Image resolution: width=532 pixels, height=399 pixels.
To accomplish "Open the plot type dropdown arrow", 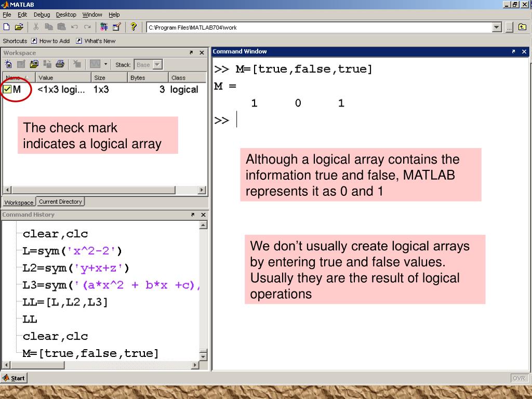I will click(x=105, y=64).
